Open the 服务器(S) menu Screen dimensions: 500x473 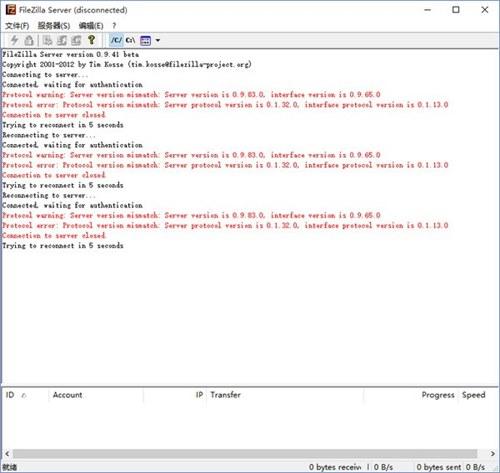[54, 26]
